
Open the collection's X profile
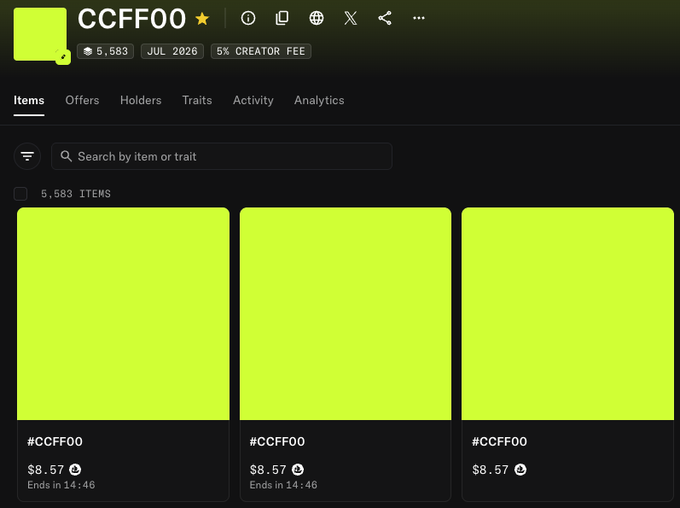point(350,18)
